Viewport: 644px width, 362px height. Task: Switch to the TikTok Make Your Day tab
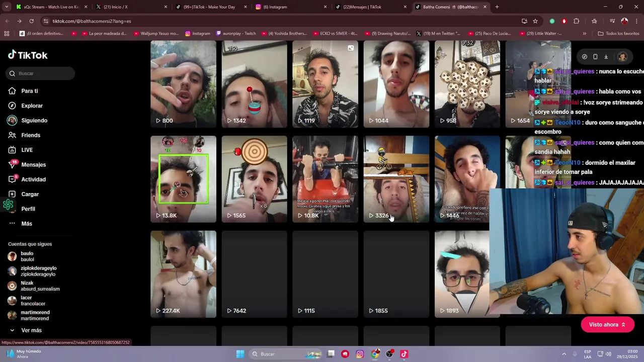[x=211, y=7]
